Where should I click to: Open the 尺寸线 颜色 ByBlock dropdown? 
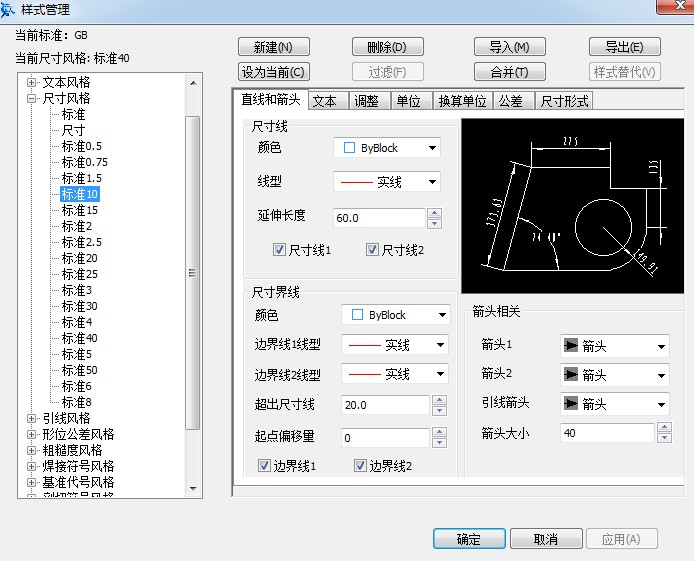pos(386,148)
